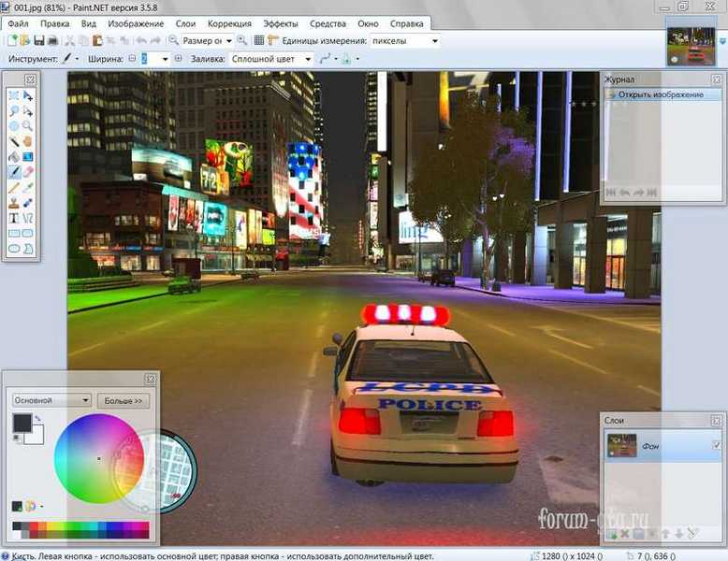Select the Rectangle Select tool
Viewport: 728px width, 561px height.
click(14, 95)
